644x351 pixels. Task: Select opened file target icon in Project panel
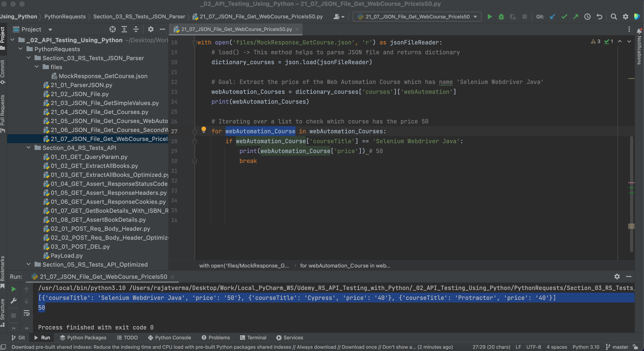click(x=112, y=29)
